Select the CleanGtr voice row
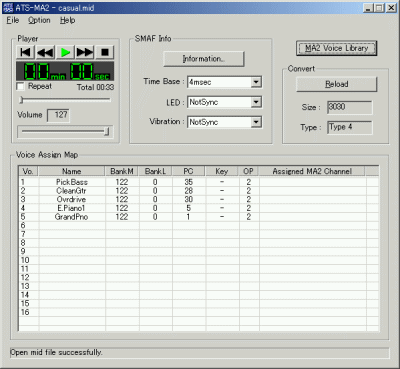The width and height of the screenshot is (400, 369). (199, 191)
